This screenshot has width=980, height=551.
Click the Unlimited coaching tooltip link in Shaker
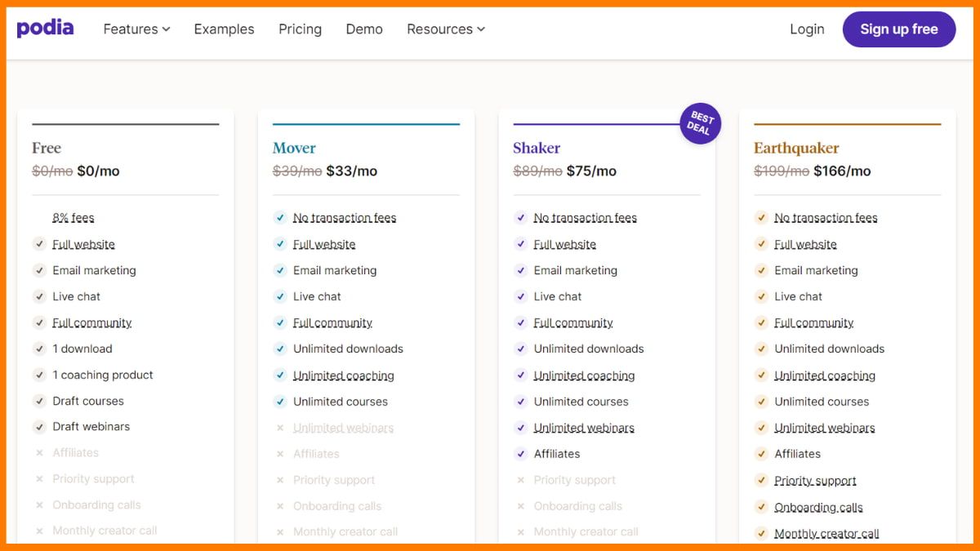tap(584, 375)
